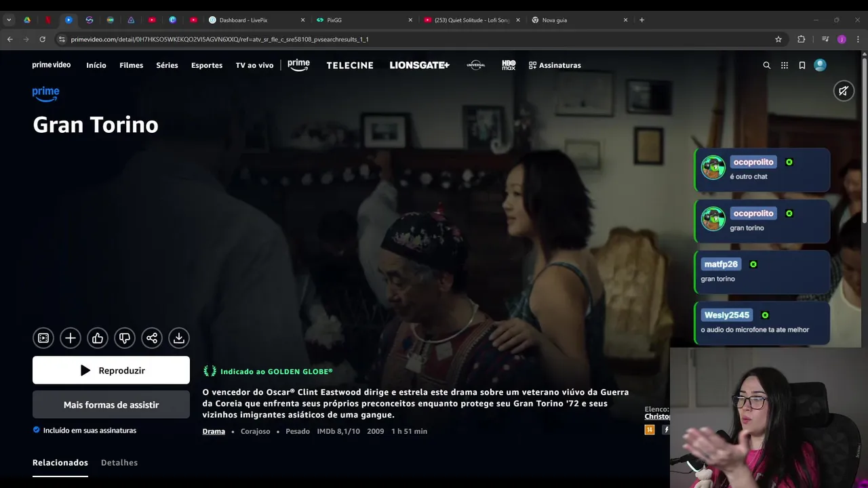The height and width of the screenshot is (488, 868).
Task: Close the Nova guia tab
Action: coord(625,20)
